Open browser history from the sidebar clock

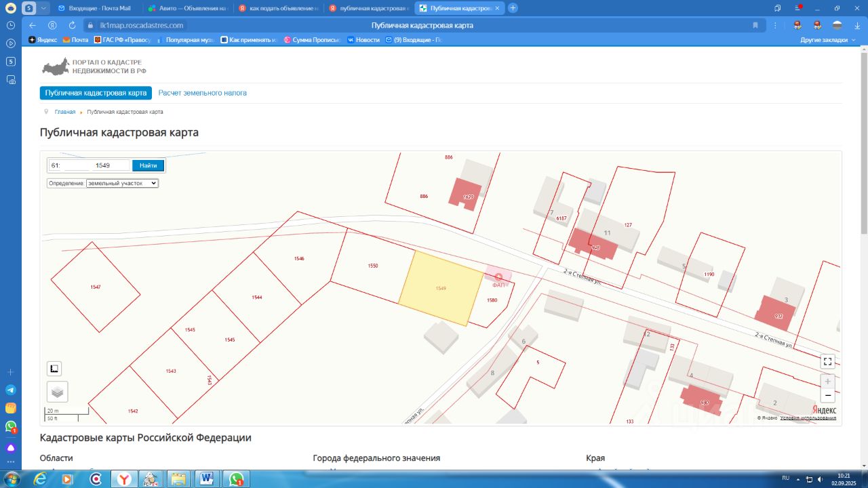pyautogui.click(x=11, y=25)
